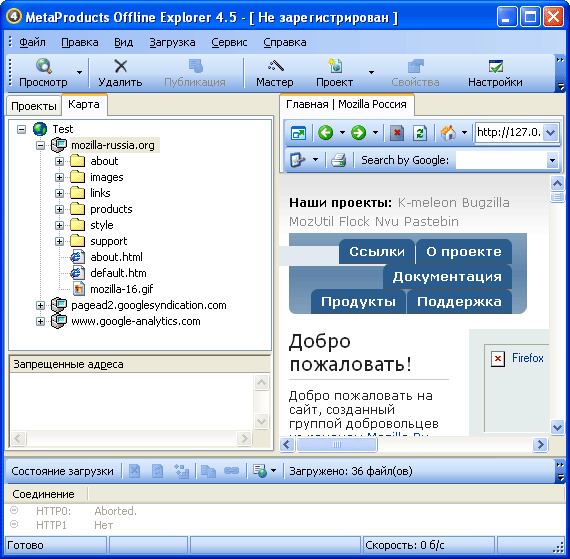The image size is (570, 559).
Task: Open page in external browser window icon
Action: [x=298, y=133]
